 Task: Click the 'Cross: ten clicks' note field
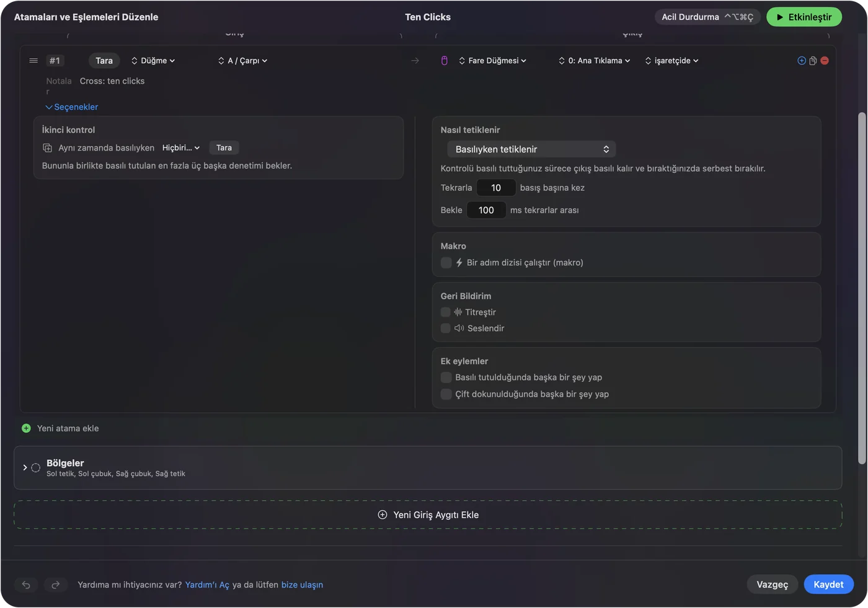(112, 81)
